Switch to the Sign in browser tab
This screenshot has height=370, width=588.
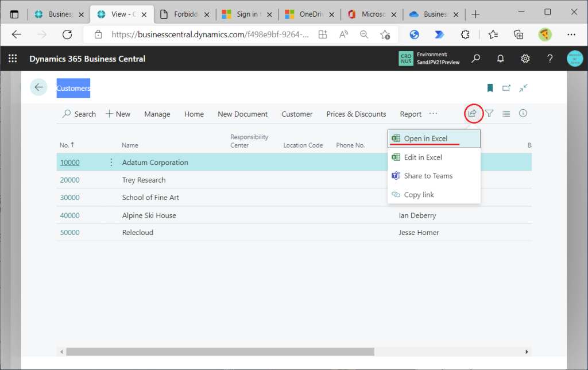tap(247, 14)
